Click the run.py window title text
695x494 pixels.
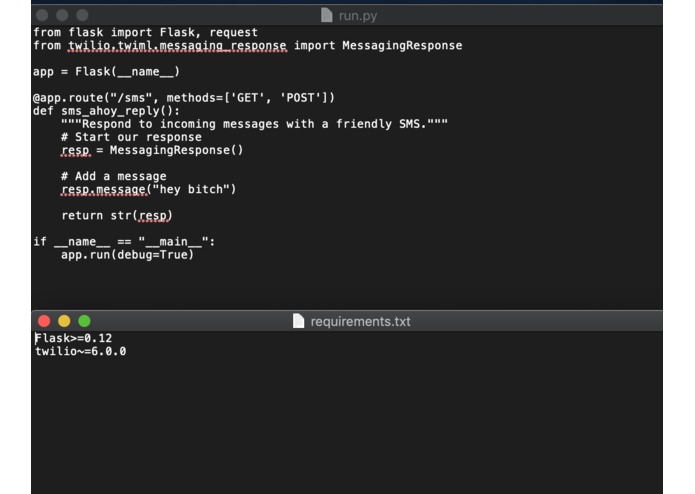tap(358, 16)
